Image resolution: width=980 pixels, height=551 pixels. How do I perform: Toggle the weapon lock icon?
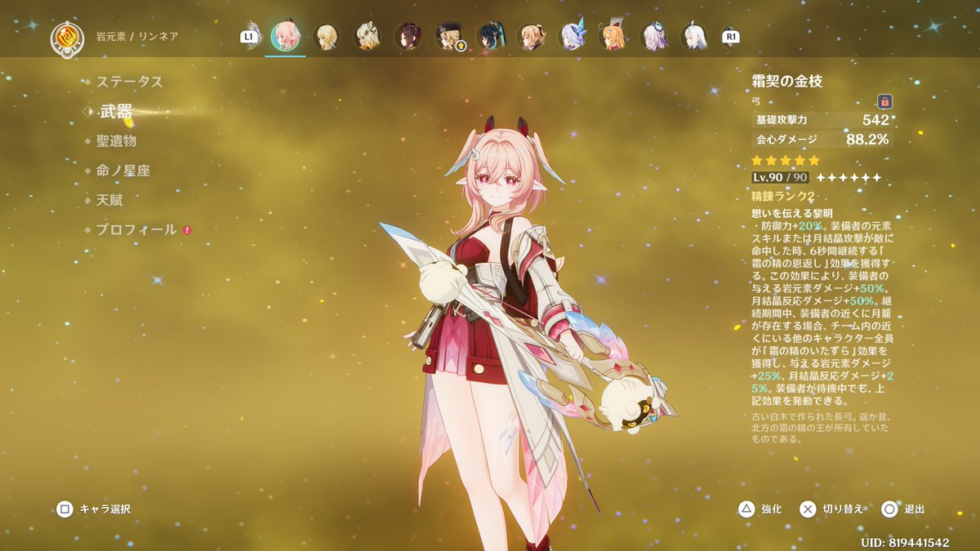tap(884, 102)
